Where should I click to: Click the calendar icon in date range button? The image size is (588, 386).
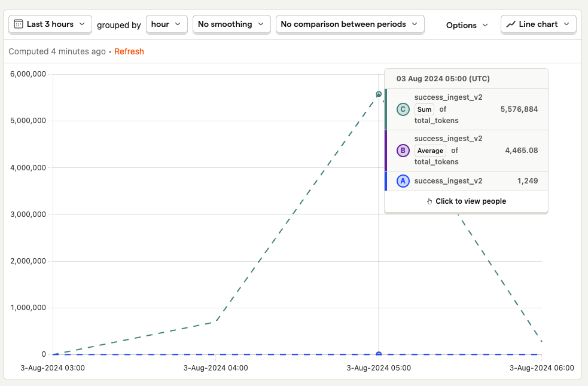pos(19,24)
